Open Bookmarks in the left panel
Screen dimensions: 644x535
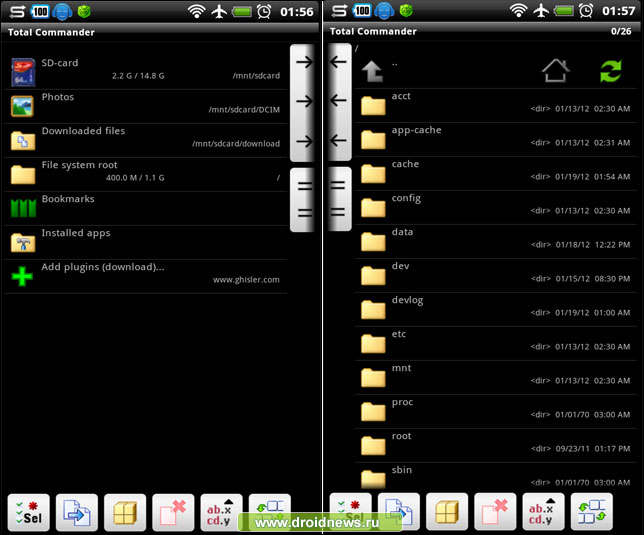[x=146, y=208]
